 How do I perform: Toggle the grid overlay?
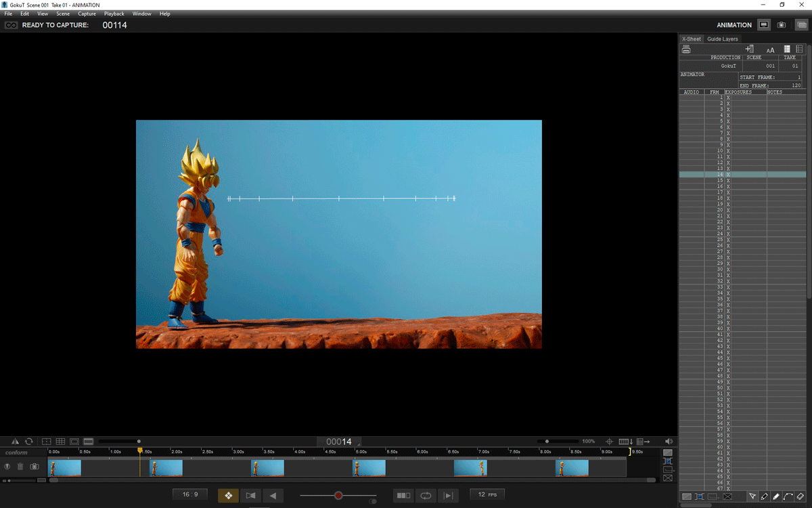(x=60, y=442)
